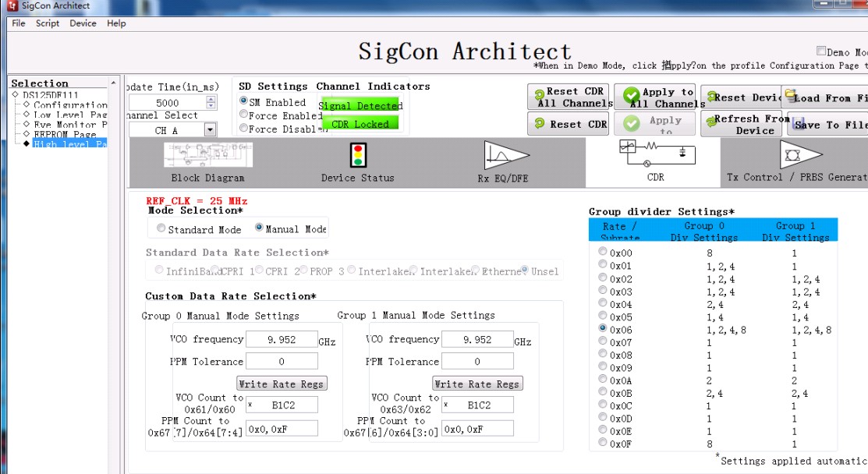Screen dimensions: 868x474
Task: Click the update time 5000 input field
Action: [167, 103]
